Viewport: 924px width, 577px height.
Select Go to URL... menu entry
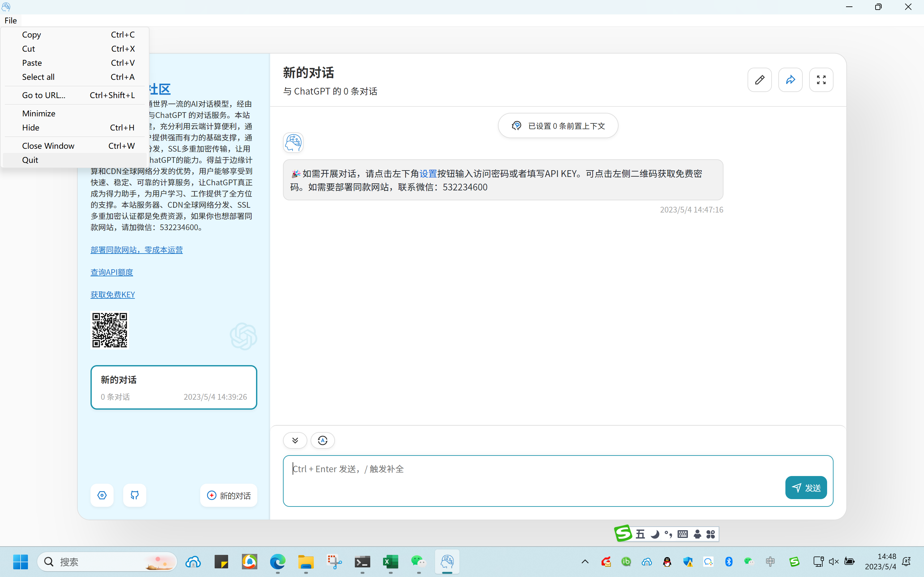click(44, 95)
